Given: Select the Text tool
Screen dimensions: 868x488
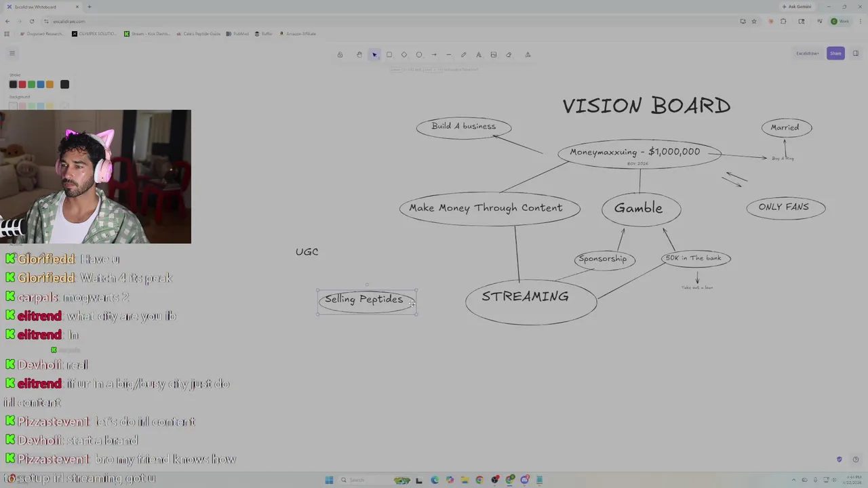Looking at the screenshot, I should click(x=479, y=55).
